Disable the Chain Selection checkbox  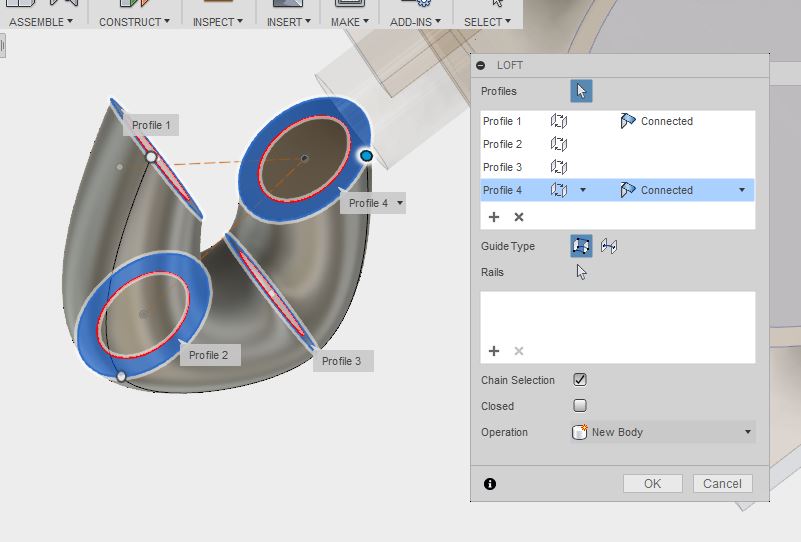click(580, 380)
